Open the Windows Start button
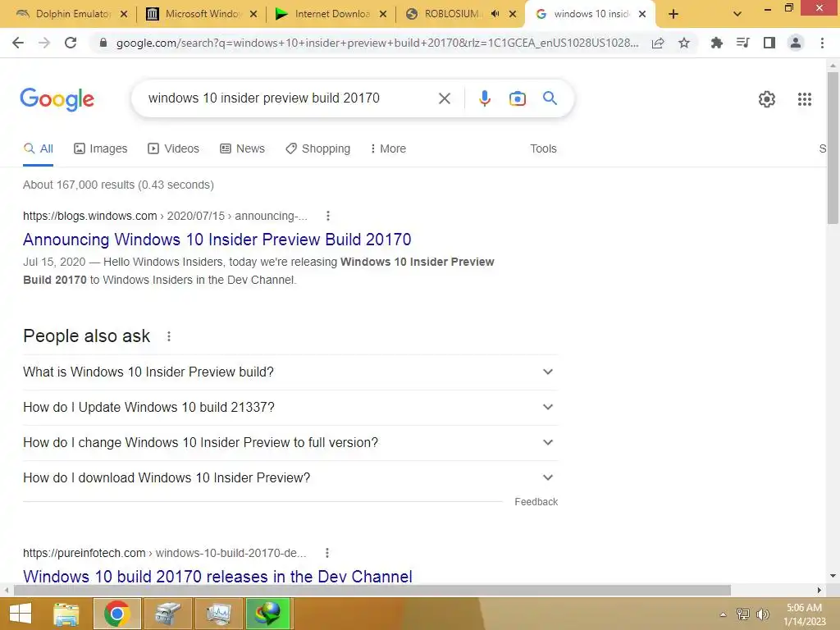 21,614
